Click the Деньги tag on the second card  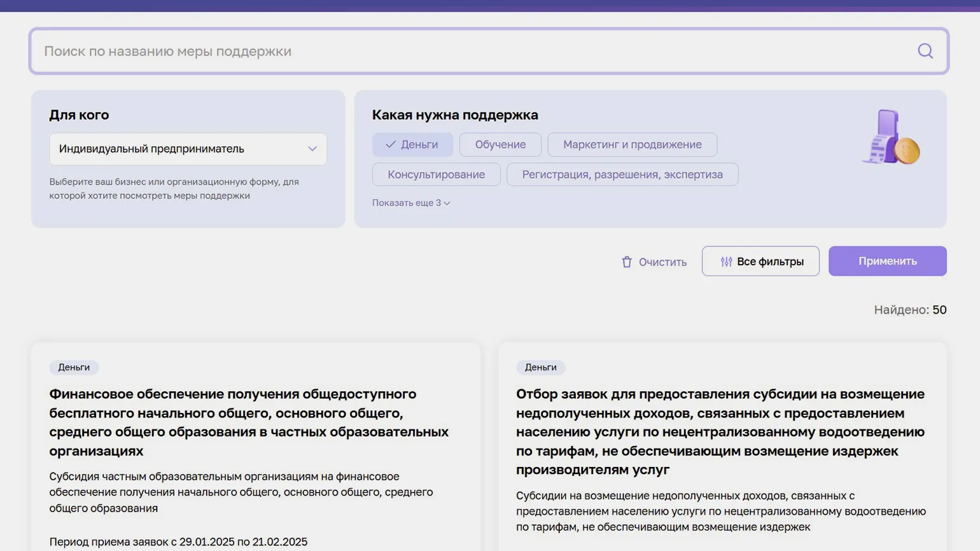tap(540, 367)
